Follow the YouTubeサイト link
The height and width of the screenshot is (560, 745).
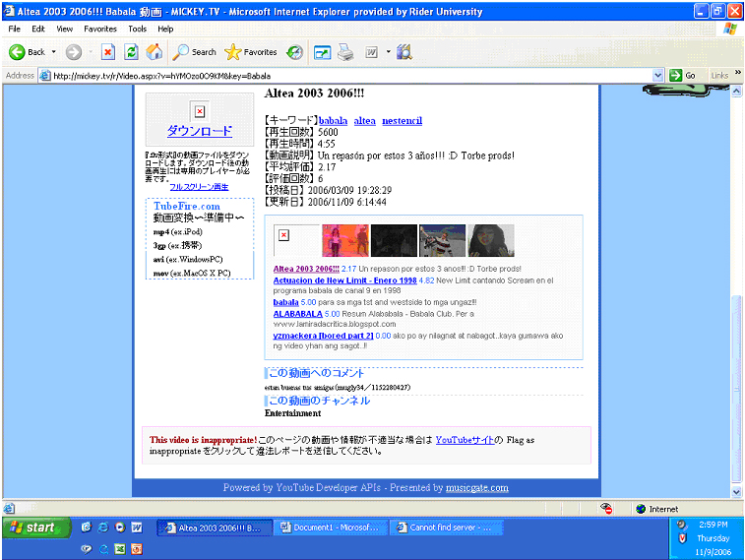[x=465, y=440]
